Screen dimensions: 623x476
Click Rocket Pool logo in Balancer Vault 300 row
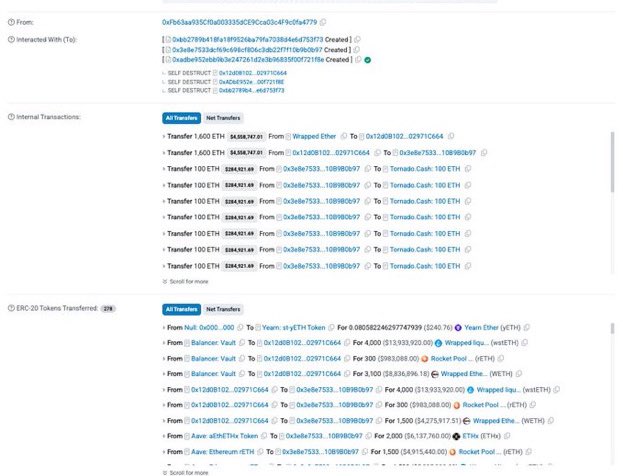coord(424,359)
